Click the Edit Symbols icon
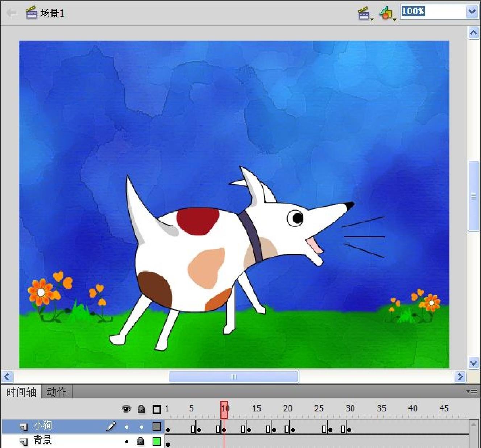This screenshot has height=448, width=481. 386,14
